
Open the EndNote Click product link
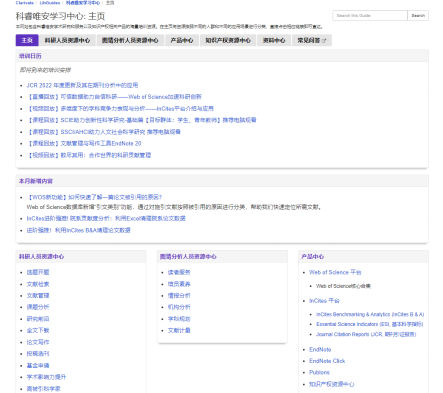tap(327, 361)
